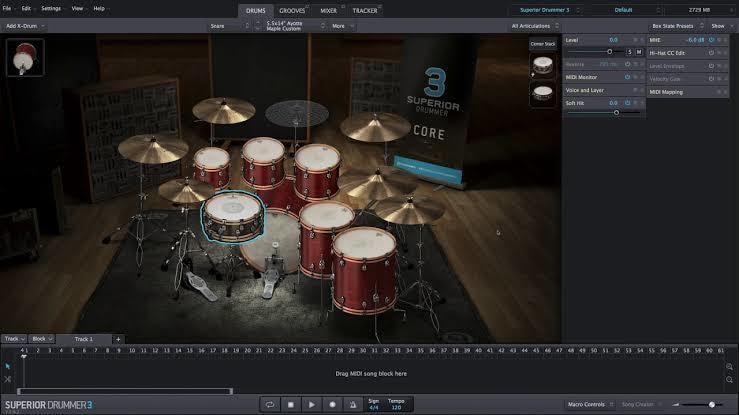
Task: Toggle Soft Hit power button
Action: pos(627,103)
